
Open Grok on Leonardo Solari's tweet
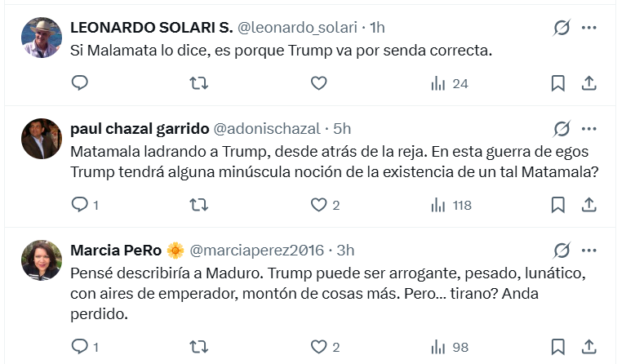coord(562,28)
